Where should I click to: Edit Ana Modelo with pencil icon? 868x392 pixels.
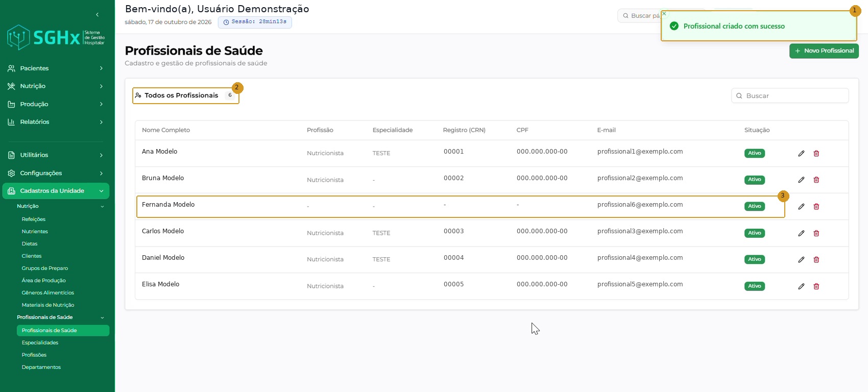pyautogui.click(x=801, y=154)
